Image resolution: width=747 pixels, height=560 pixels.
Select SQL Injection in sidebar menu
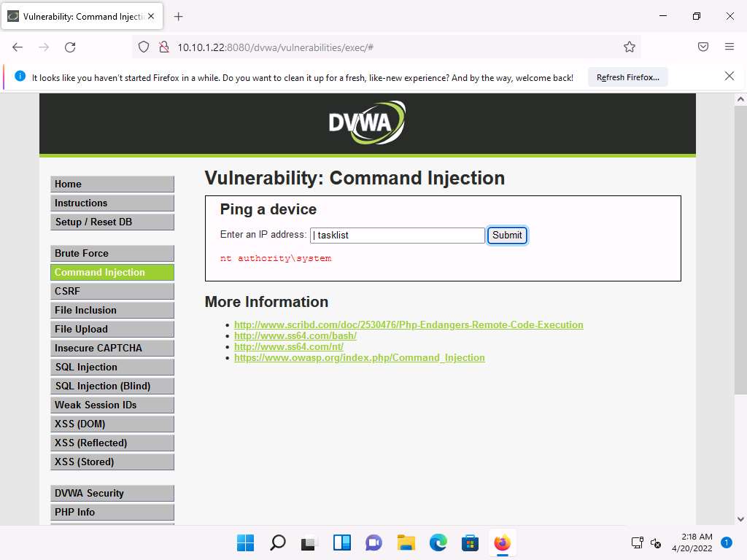112,367
